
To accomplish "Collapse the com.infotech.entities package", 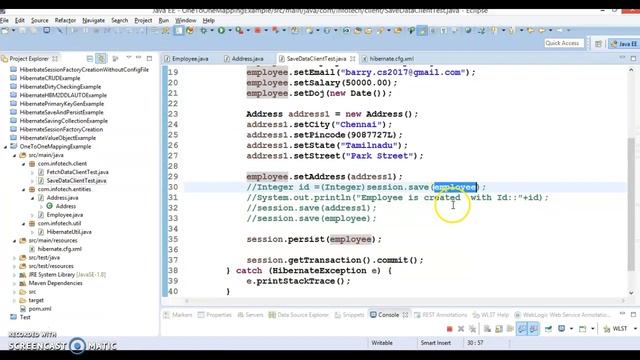I will (x=24, y=190).
